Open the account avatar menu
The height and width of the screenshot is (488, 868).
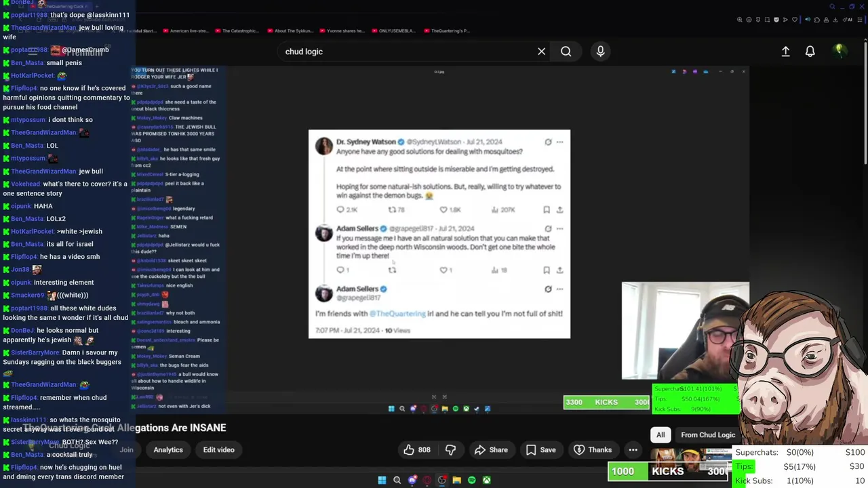(x=839, y=51)
